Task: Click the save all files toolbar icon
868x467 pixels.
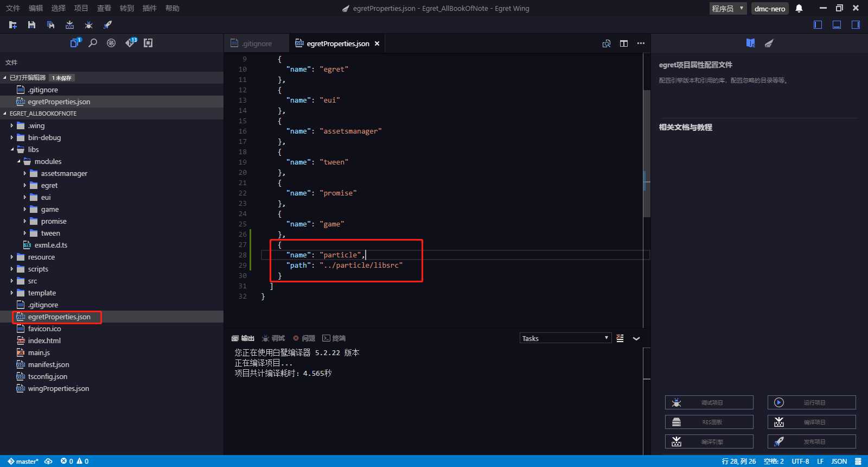Action: (x=50, y=25)
